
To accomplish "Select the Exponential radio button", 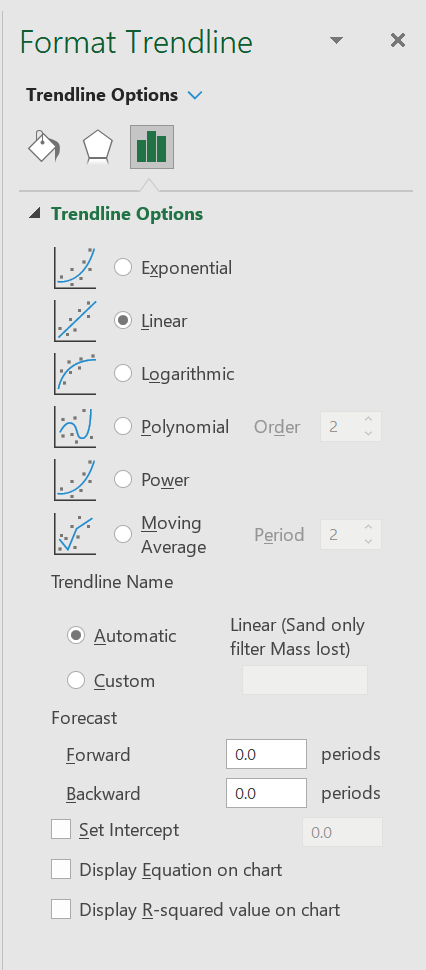I will [123, 267].
